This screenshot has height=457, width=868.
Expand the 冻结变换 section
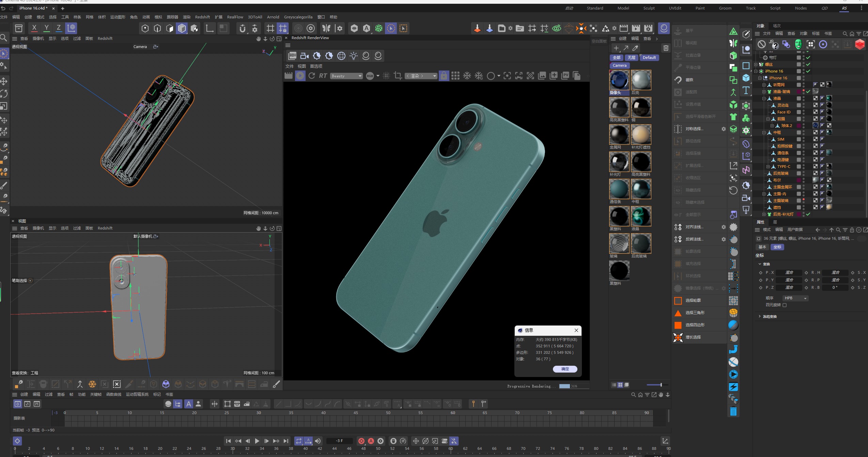(x=760, y=316)
